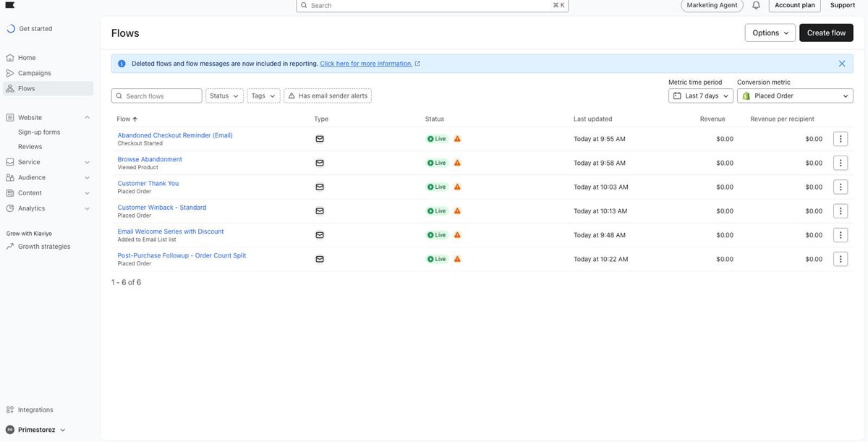
Task: Click the Last updated column header
Action: pyautogui.click(x=593, y=119)
